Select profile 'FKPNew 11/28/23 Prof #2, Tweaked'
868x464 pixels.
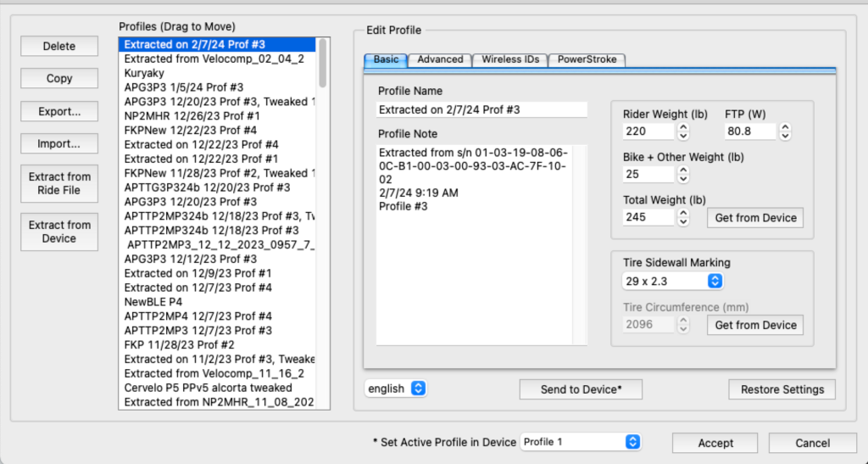(x=217, y=173)
